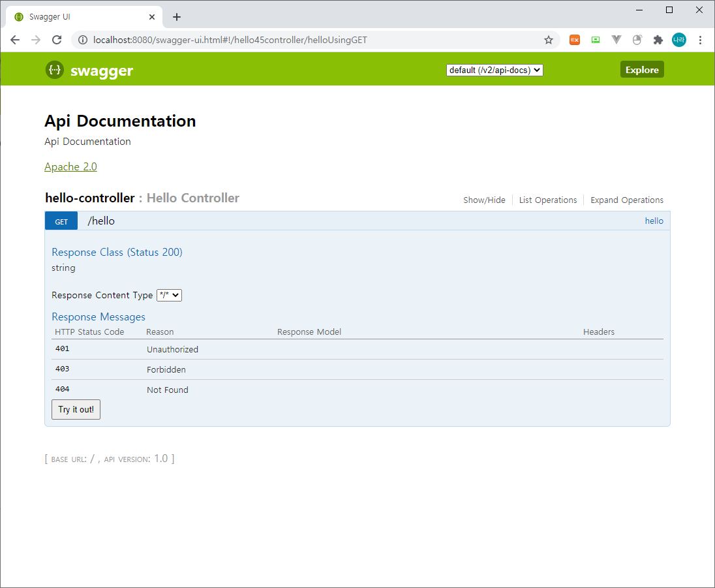Click the hello summary link on right
Image resolution: width=715 pixels, height=588 pixels.
pyautogui.click(x=654, y=221)
